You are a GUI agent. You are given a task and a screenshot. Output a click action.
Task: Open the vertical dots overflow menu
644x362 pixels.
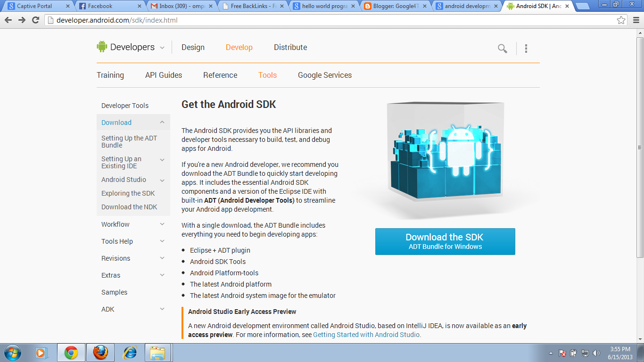[526, 48]
